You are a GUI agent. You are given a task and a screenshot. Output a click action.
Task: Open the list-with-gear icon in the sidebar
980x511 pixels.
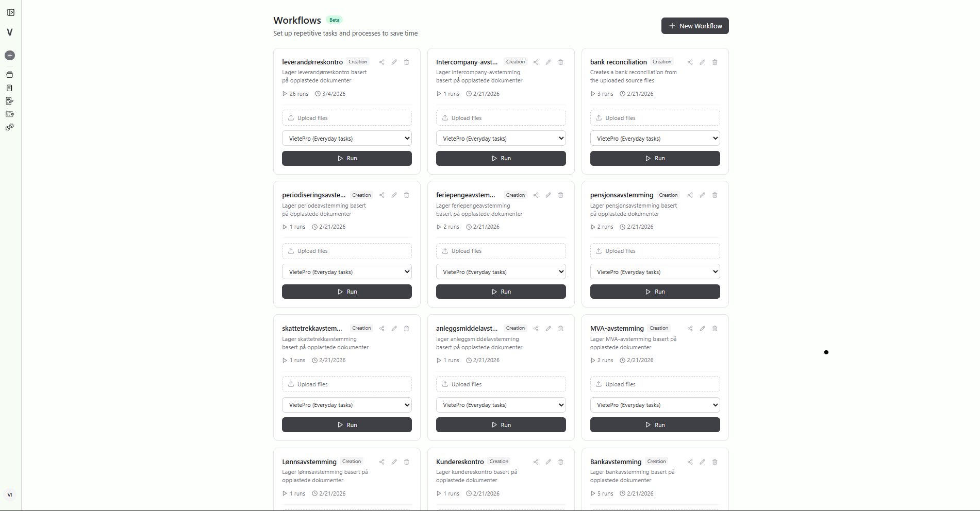click(9, 114)
